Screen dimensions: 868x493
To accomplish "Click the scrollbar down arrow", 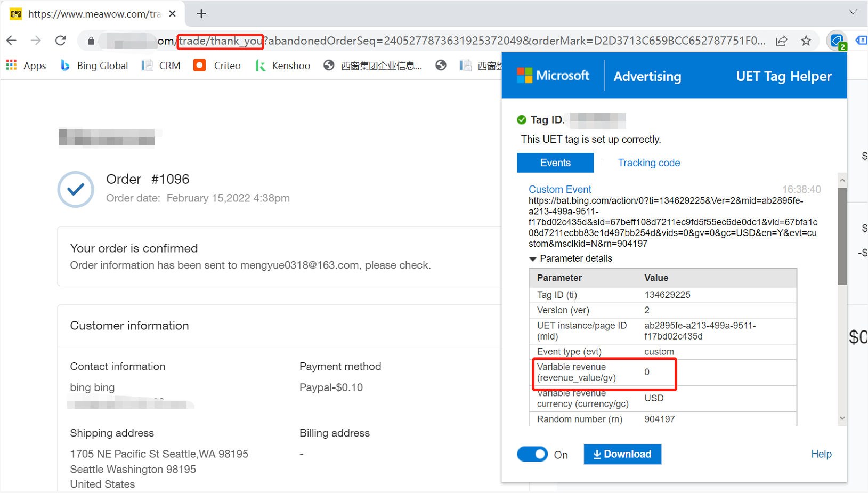I will (842, 418).
